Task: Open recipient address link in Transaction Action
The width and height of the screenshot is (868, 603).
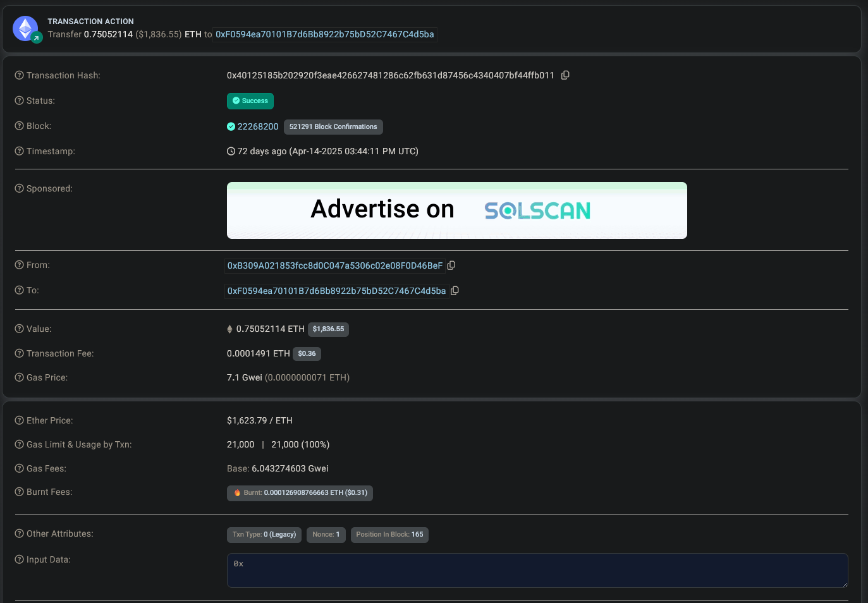Action: 325,34
